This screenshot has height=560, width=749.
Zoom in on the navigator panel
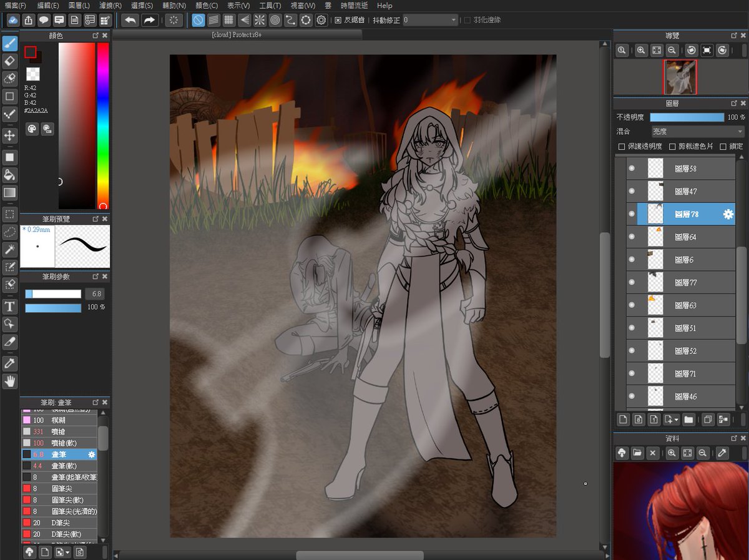641,51
